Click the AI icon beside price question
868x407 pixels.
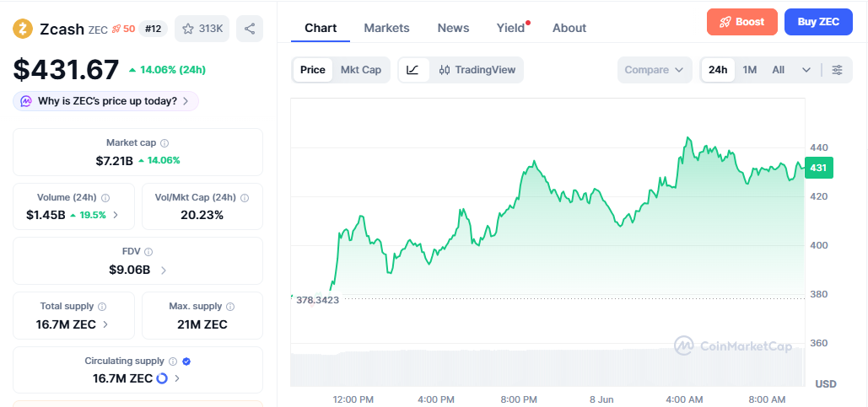tap(26, 101)
